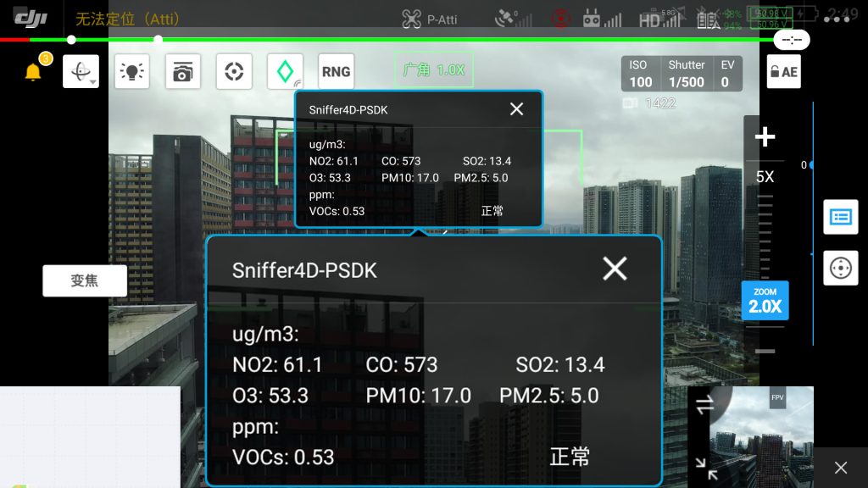Select the NO2: 61.1 reading in large panel
Viewport: 868px width, 488px height.
click(277, 364)
